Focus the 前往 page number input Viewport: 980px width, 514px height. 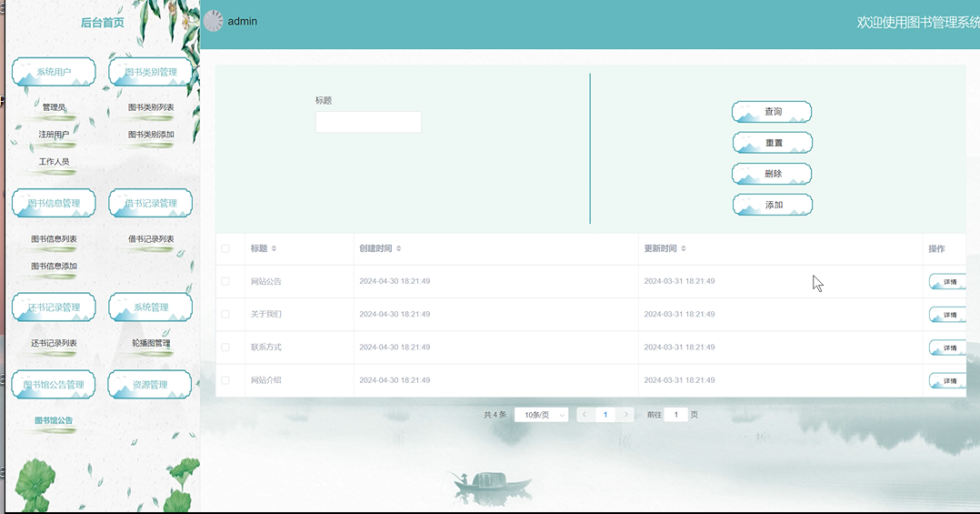675,415
